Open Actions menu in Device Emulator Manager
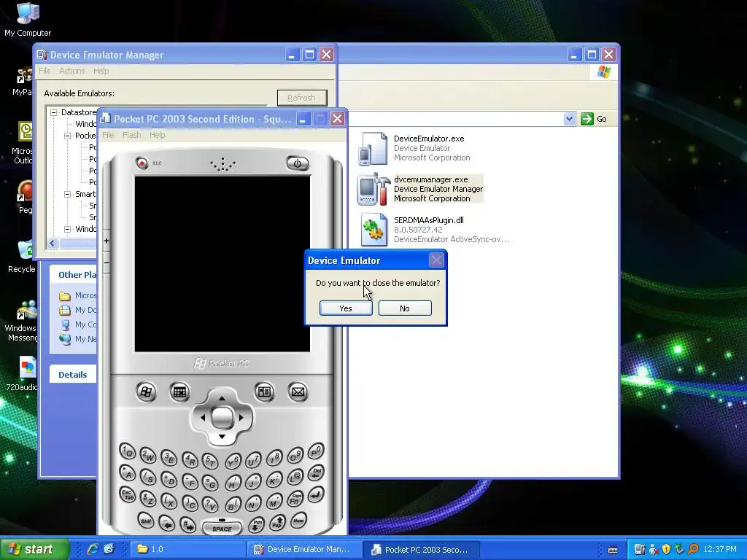Image resolution: width=747 pixels, height=560 pixels. [72, 71]
